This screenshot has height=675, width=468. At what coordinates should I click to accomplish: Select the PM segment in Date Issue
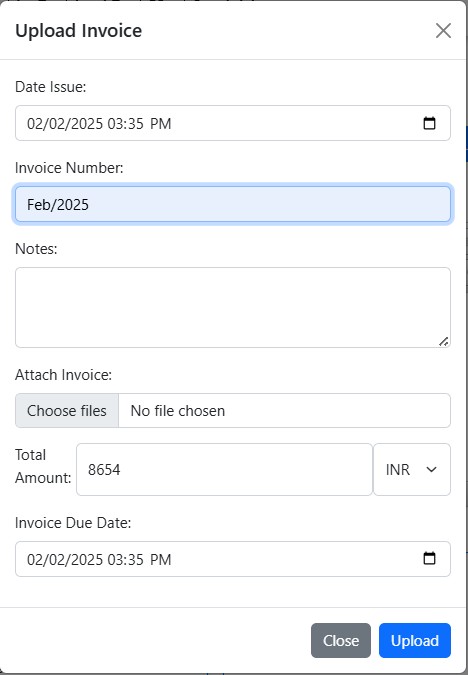tap(161, 124)
